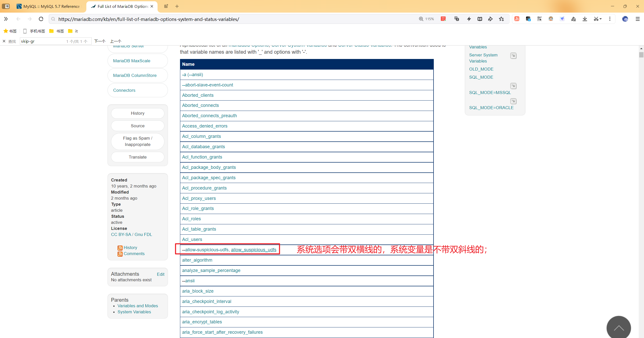644x338 pixels.
Task: Open the browser hamburger menu
Action: [x=638, y=19]
